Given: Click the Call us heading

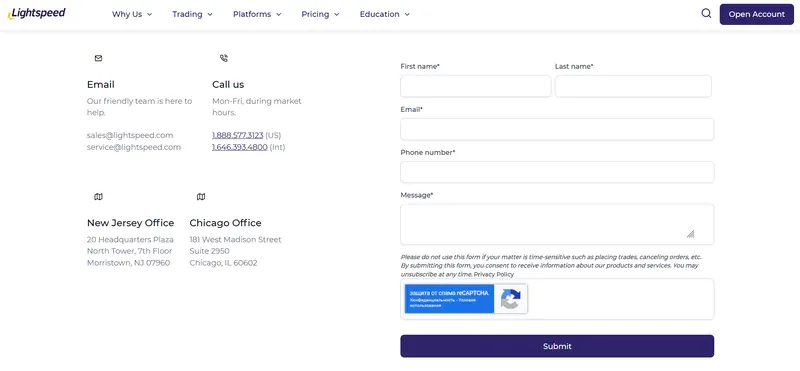Looking at the screenshot, I should click(x=228, y=85).
